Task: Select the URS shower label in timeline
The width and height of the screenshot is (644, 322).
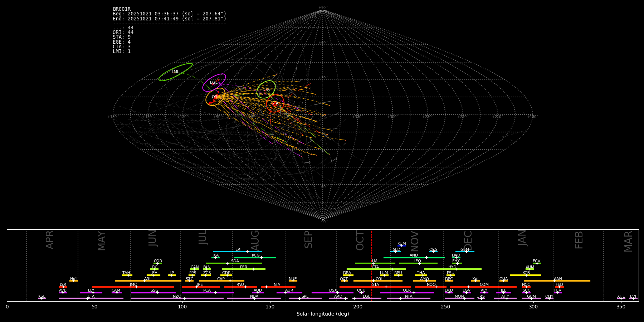Action: [x=481, y=297]
